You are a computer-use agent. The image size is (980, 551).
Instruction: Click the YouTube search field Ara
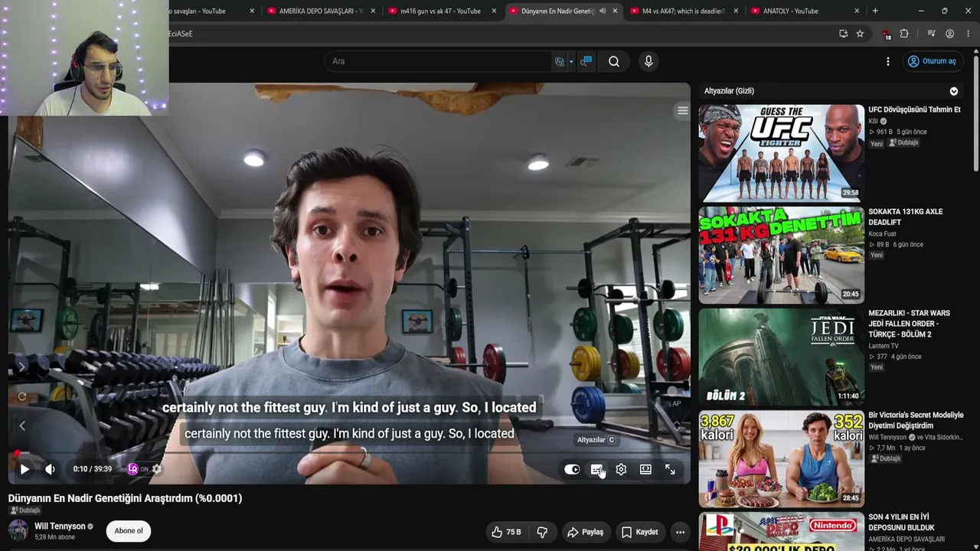(439, 61)
